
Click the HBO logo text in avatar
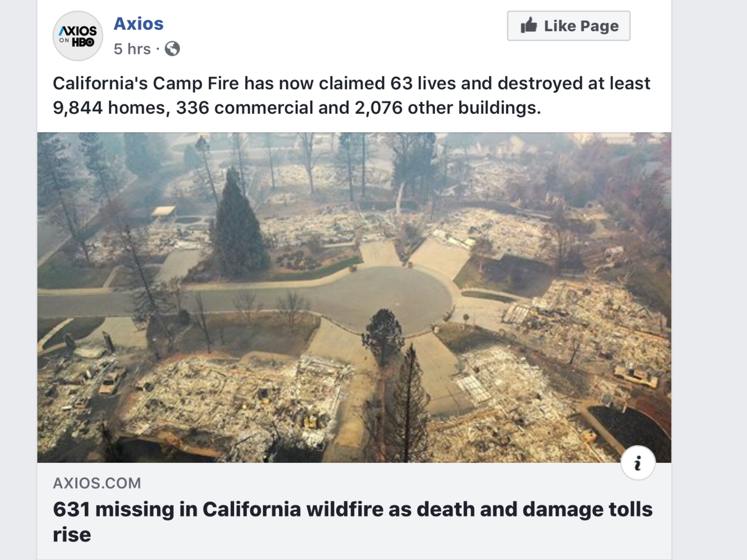pyautogui.click(x=83, y=42)
